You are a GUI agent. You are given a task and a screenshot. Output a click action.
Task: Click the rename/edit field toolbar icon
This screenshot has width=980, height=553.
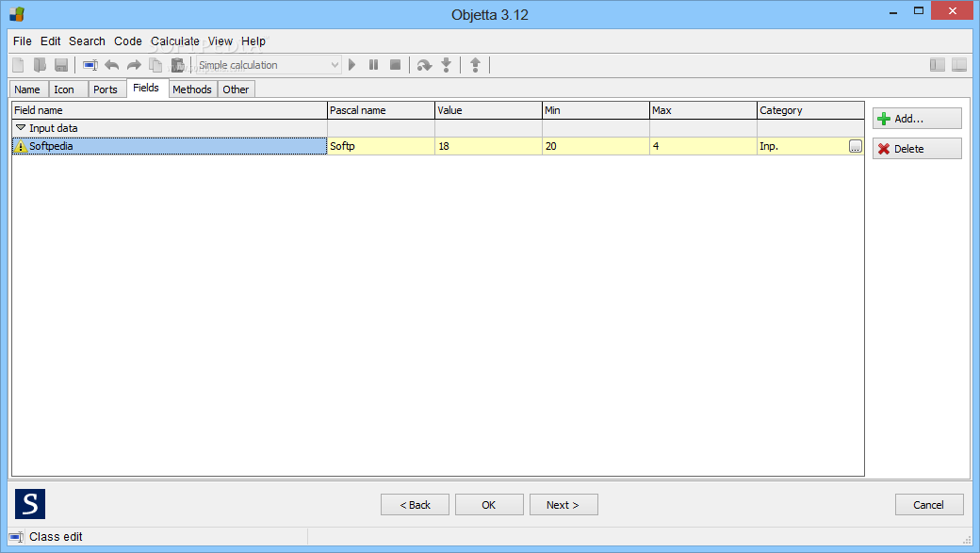point(90,65)
